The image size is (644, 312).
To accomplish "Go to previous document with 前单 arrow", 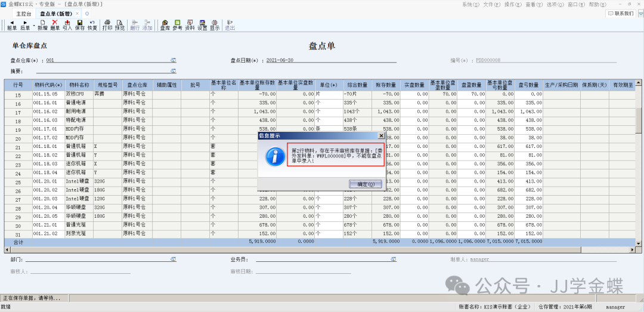I will [12, 24].
